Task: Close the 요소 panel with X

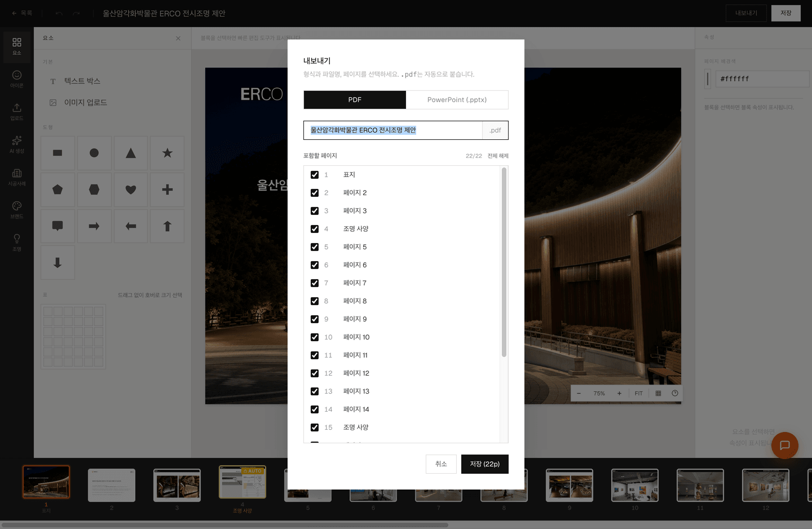Action: tap(178, 38)
